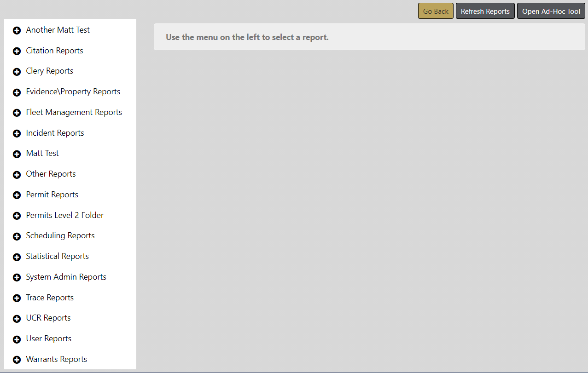
Task: Launch the Open Ad-Hoc Tool button
Action: 551,11
